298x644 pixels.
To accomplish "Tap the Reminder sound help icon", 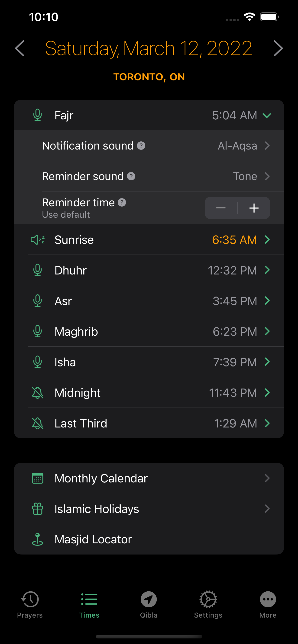I will [x=131, y=176].
